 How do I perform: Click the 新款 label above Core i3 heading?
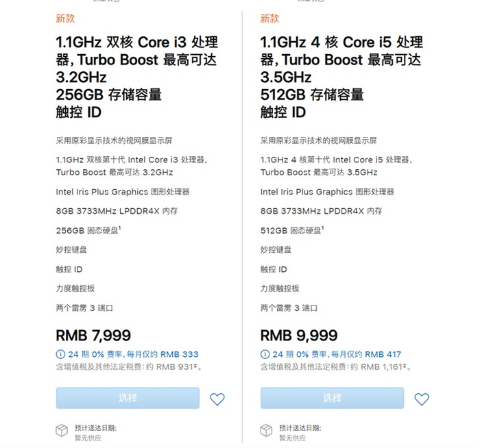point(65,18)
